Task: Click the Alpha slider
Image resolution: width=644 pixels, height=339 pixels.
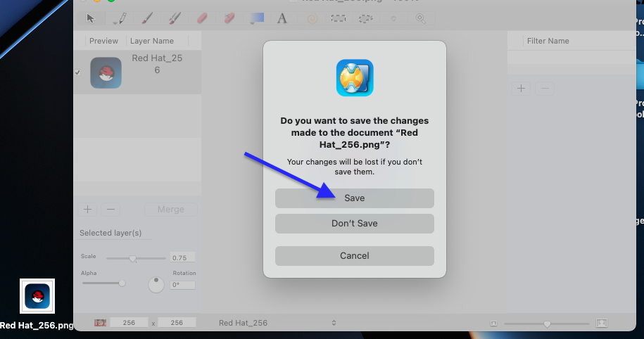Action: click(x=104, y=283)
